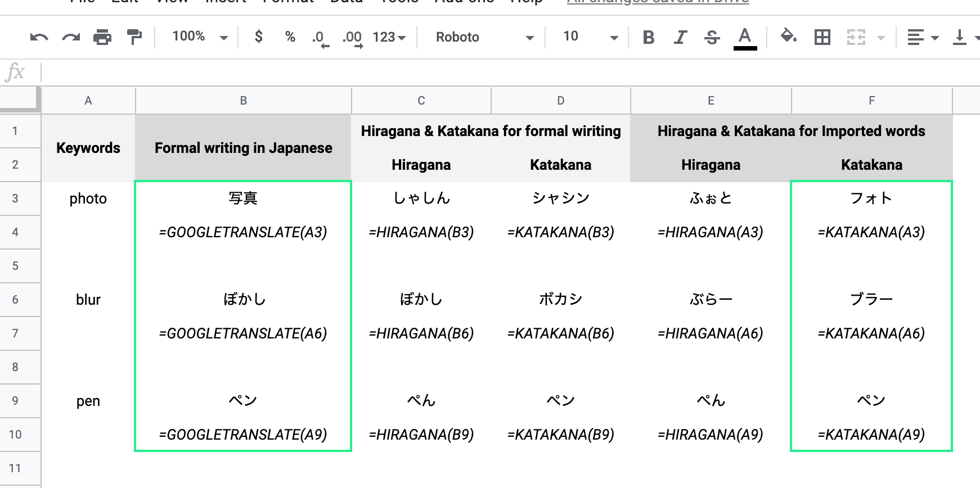Open the Borders tool

pos(822,37)
